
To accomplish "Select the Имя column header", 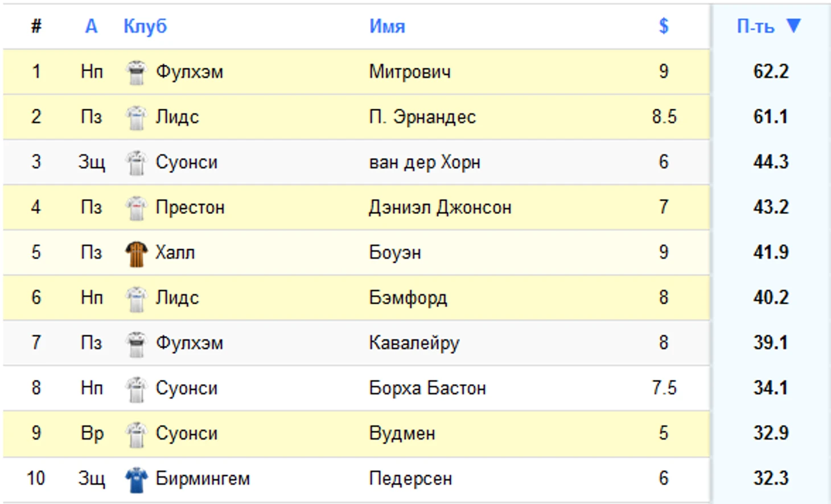I will [387, 26].
